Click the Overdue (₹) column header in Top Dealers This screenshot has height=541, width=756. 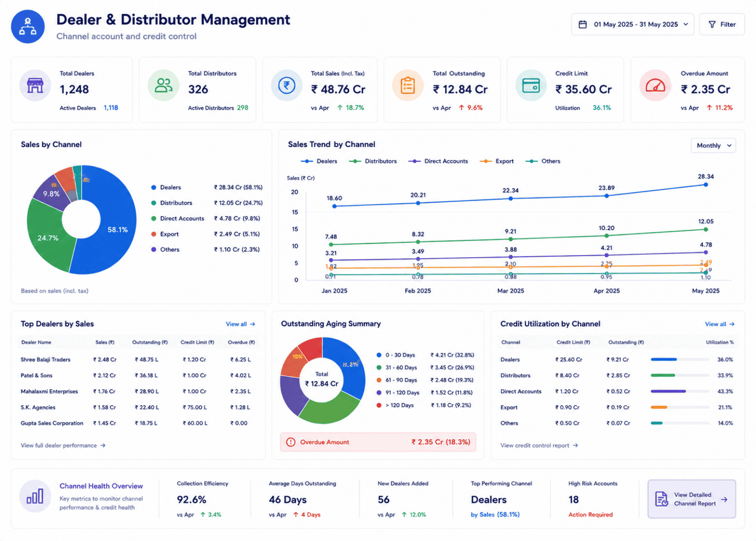(241, 342)
